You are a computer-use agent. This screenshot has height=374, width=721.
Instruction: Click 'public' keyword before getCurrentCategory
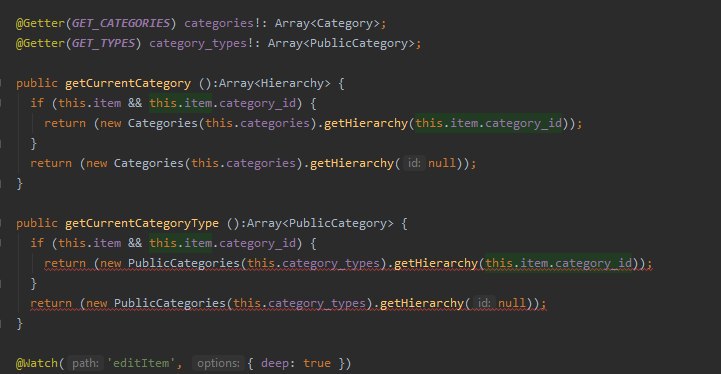[x=37, y=83]
